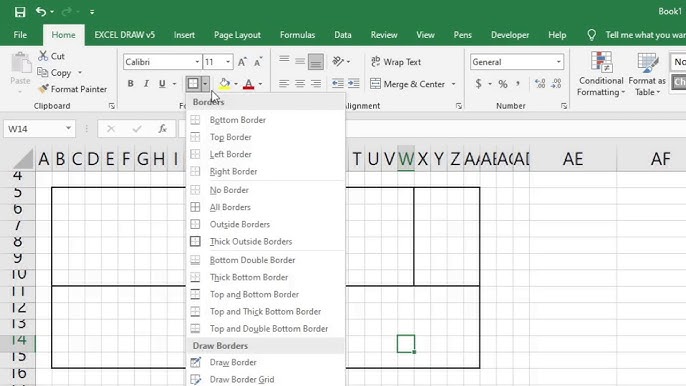Open Customize Quick Access Toolbar arrow
The width and height of the screenshot is (686, 386).
(x=92, y=12)
